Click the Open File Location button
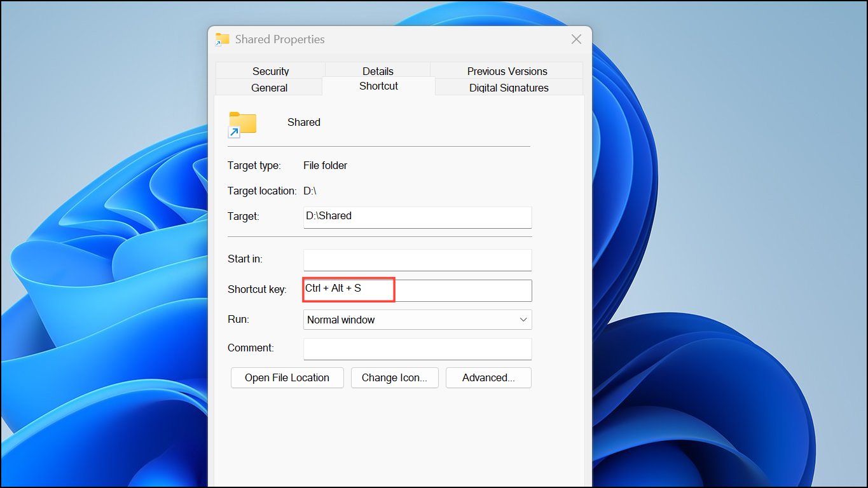The width and height of the screenshot is (868, 488). point(287,377)
